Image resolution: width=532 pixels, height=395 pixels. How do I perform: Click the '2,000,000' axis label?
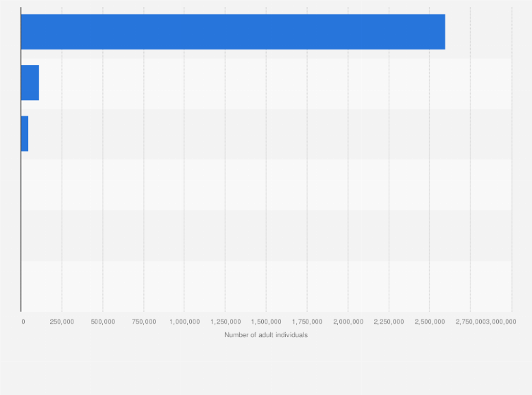348,322
